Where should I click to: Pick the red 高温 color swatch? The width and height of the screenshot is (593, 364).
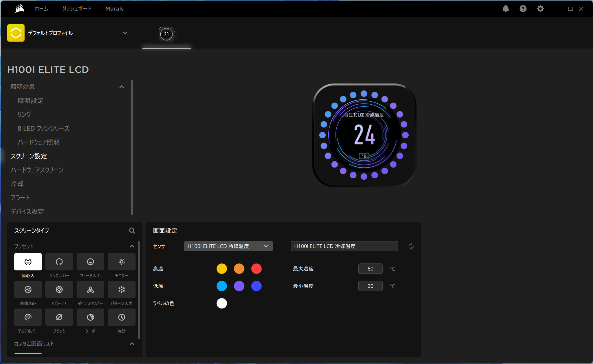click(x=256, y=269)
